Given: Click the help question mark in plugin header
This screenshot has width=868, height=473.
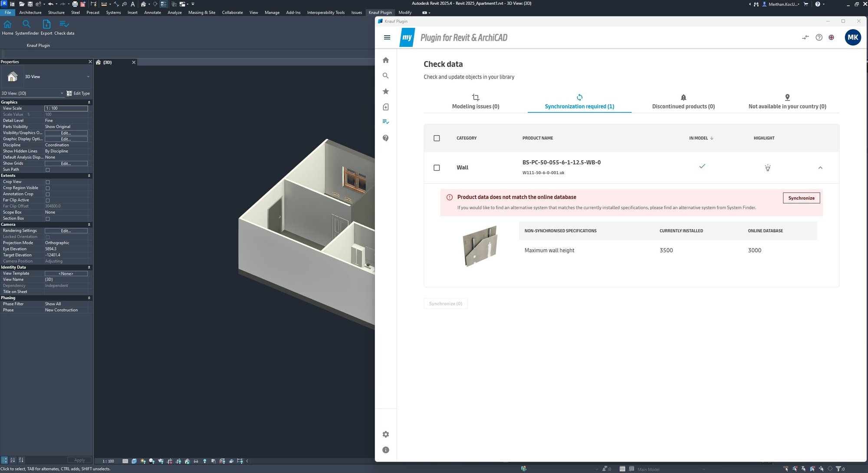Looking at the screenshot, I should (819, 37).
